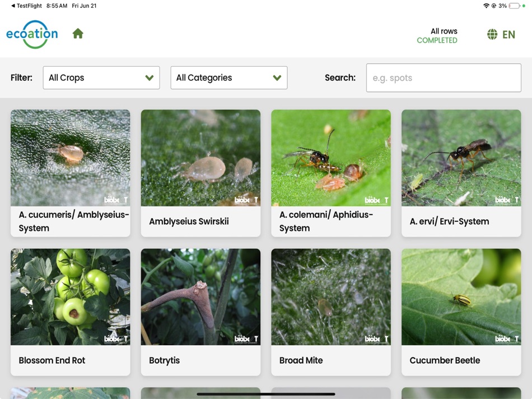Tap the ecoation logo
532x399 pixels.
coord(32,34)
